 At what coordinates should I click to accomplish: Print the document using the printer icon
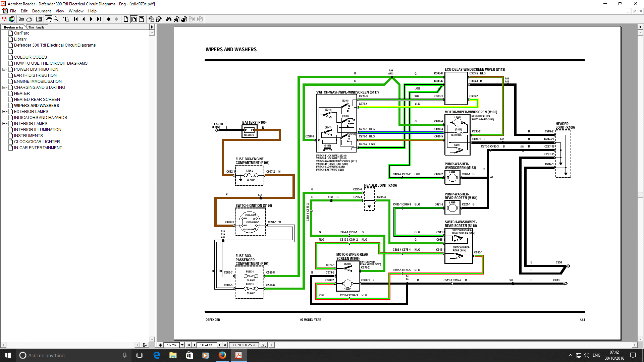(x=29, y=19)
